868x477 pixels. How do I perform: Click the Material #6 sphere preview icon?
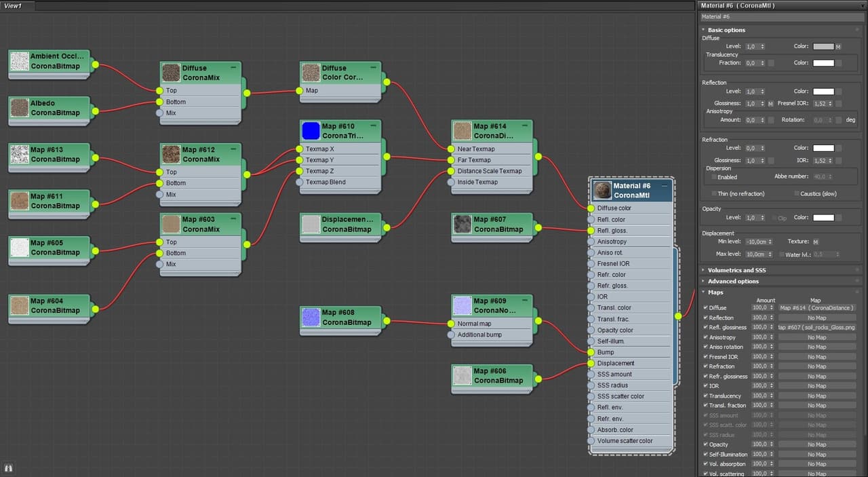click(602, 191)
